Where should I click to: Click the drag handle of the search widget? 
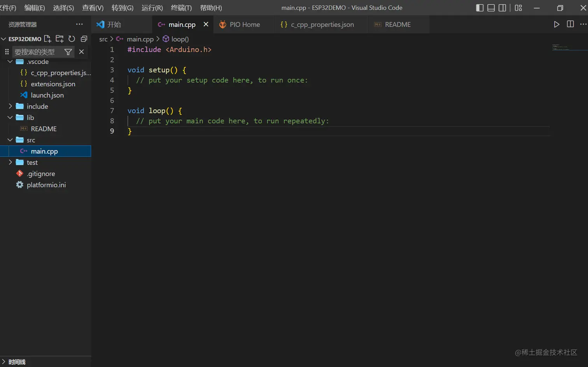coord(7,52)
